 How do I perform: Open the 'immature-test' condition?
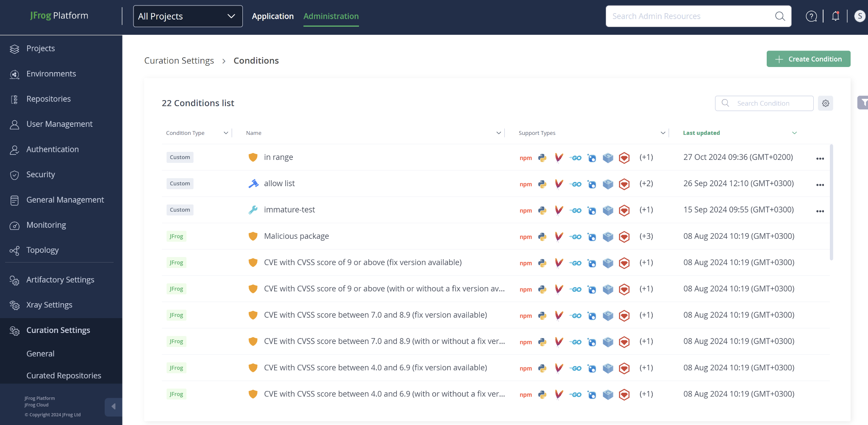[289, 210]
